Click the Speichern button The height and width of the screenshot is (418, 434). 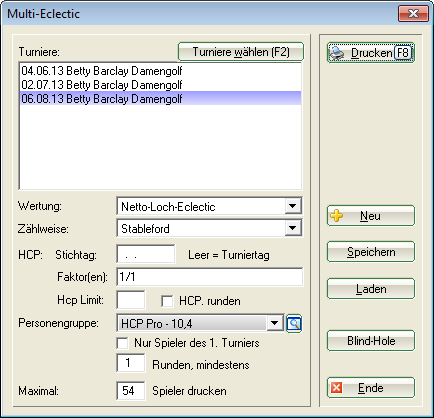click(x=371, y=252)
